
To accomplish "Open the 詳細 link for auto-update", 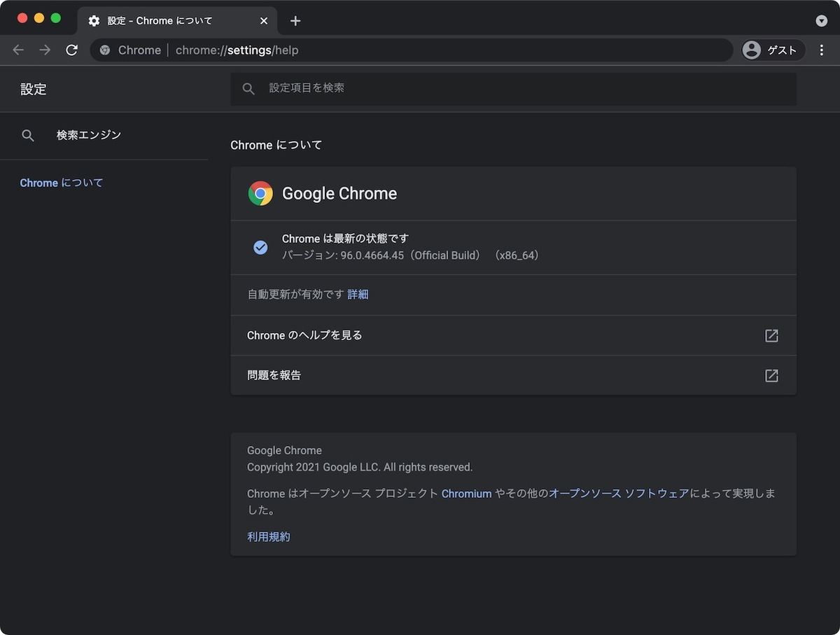I will (358, 295).
